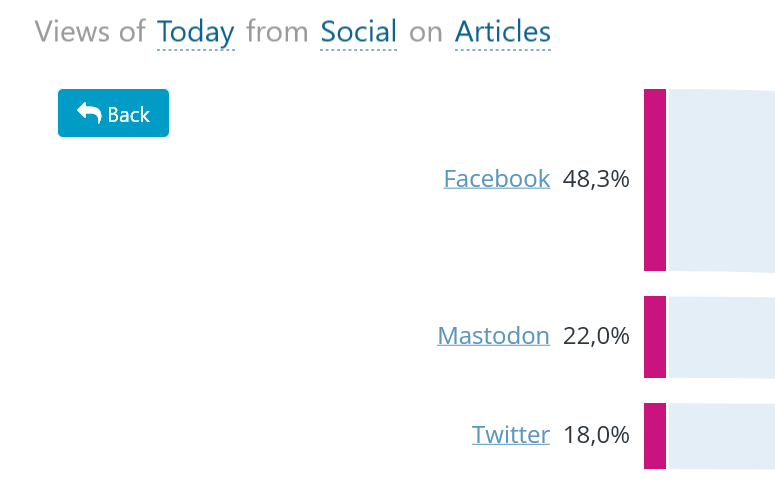Click the light blue Mastodon flow band
Screen dimensions: 775x481
[x=720, y=337]
